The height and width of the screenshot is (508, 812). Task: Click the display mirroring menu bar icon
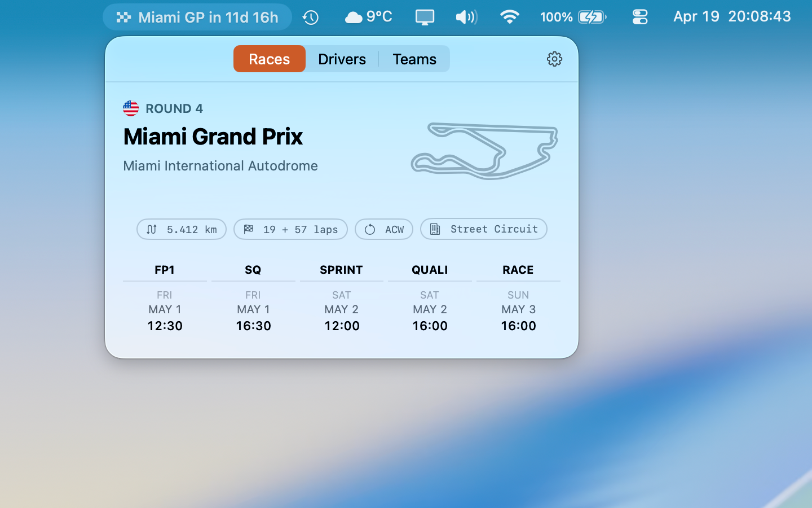pyautogui.click(x=425, y=17)
